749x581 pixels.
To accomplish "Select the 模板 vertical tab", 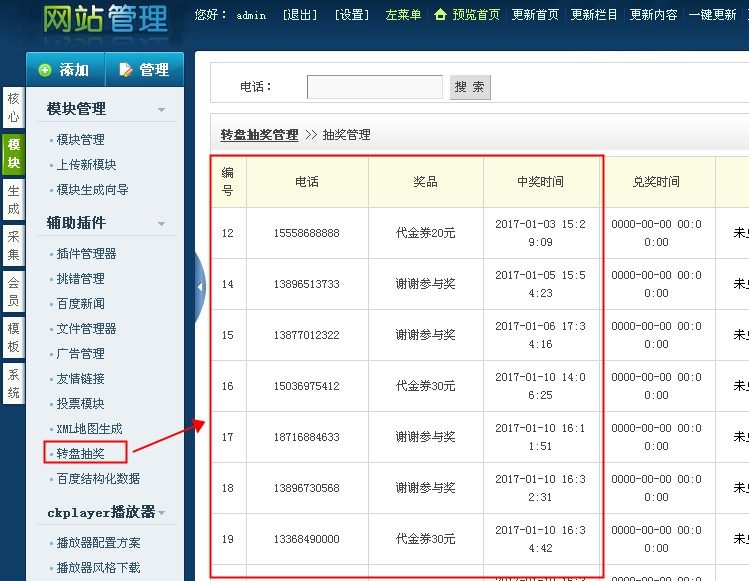I will 13,337.
